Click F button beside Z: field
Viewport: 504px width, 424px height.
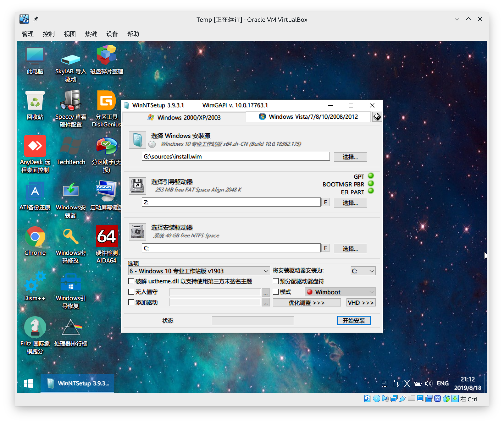coord(326,202)
